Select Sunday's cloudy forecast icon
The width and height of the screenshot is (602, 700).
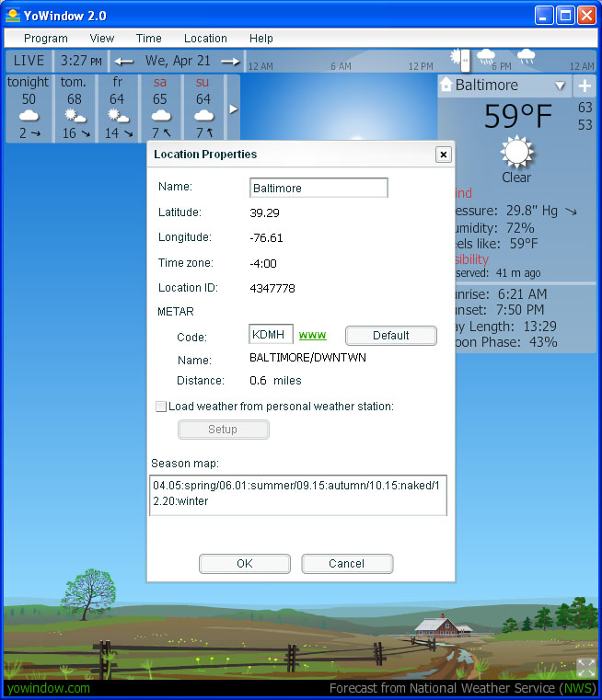click(203, 116)
